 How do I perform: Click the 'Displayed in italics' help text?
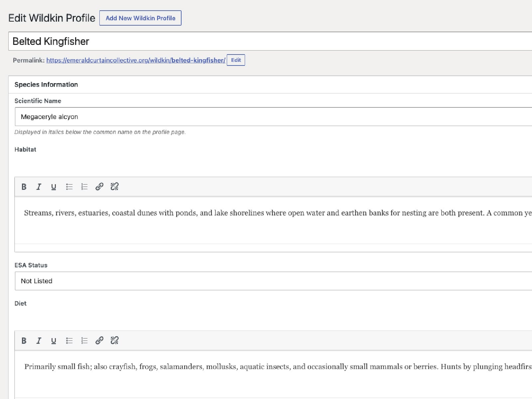pyautogui.click(x=100, y=132)
